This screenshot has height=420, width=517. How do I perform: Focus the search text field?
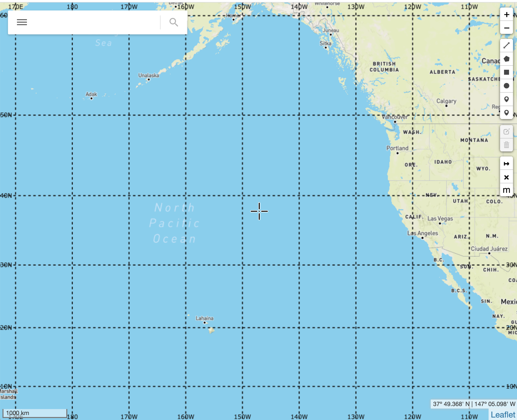point(96,22)
